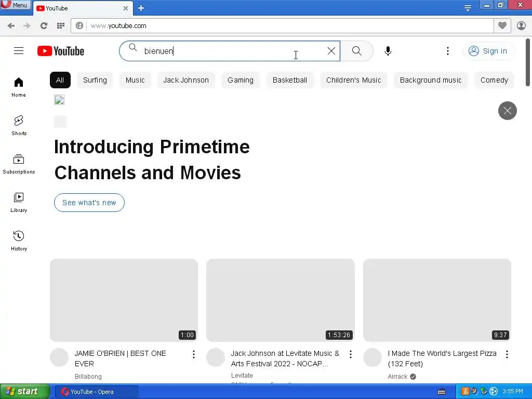The height and width of the screenshot is (399, 532).
Task: Click Levitate channel avatar
Action: pyautogui.click(x=216, y=357)
